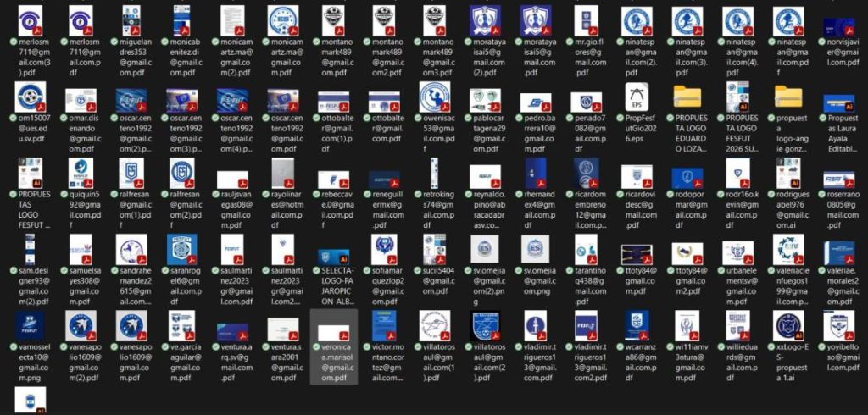
Task: Select the yoyibelloso@gmail.com.pdf thumbnail
Action: [839, 325]
